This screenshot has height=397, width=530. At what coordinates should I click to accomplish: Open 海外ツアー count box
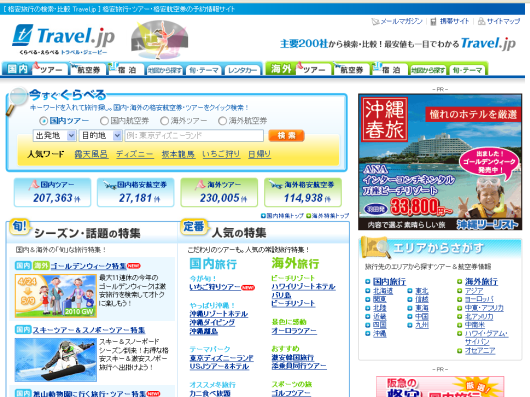click(219, 192)
